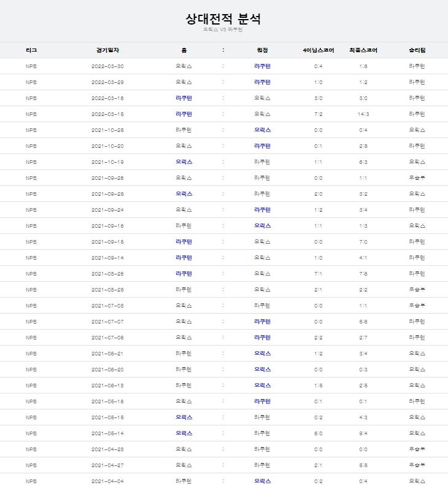Click winner 라쿠텐 in 2022-03-30 row
The image size is (448, 485).
tap(417, 66)
